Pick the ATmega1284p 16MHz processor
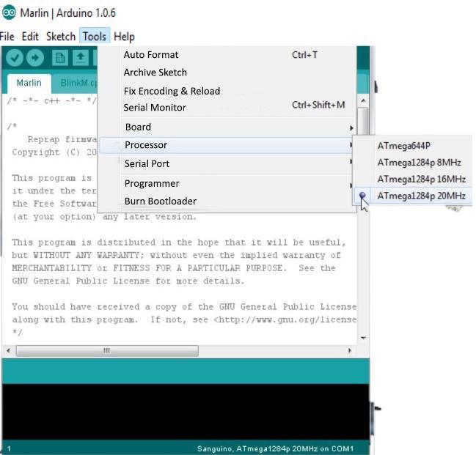 (x=421, y=179)
